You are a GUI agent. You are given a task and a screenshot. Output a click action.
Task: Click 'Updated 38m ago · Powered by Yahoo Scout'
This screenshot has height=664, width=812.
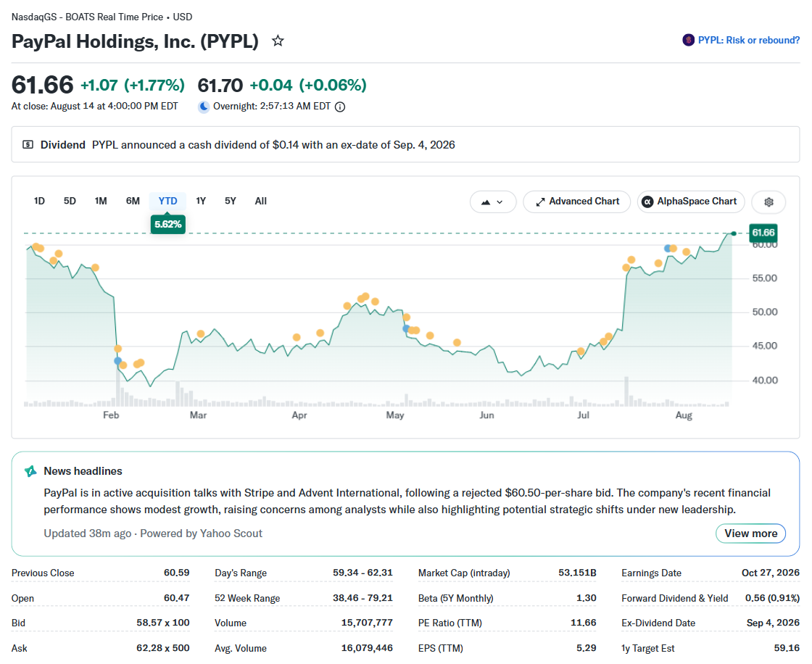(x=153, y=534)
